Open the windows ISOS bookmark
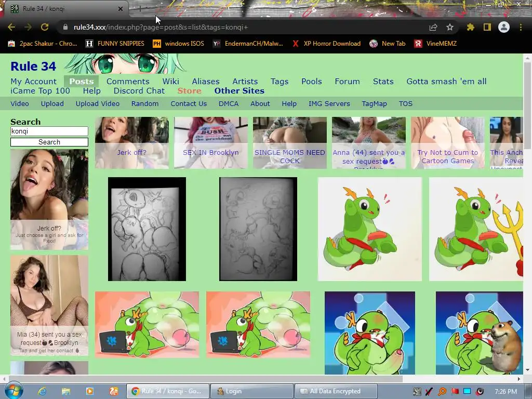 click(x=179, y=44)
